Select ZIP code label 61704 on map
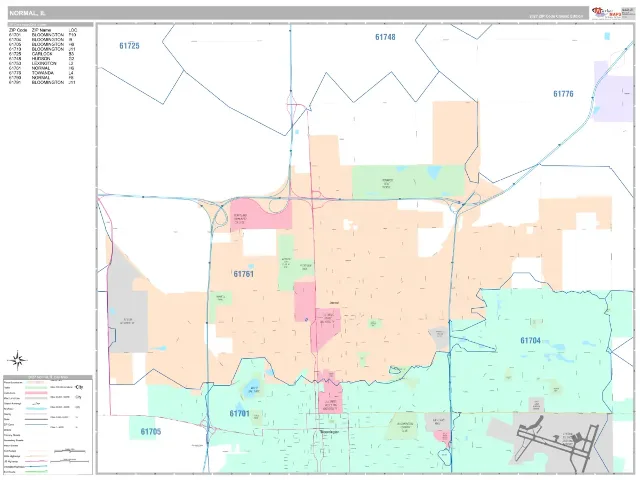Viewport: 640px width, 480px height. click(x=530, y=340)
